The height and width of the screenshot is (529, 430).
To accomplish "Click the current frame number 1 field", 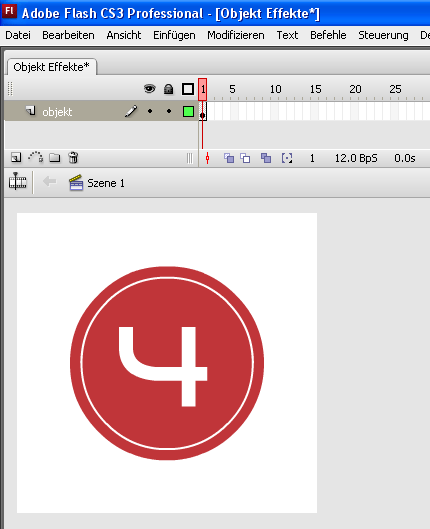I will coord(312,158).
